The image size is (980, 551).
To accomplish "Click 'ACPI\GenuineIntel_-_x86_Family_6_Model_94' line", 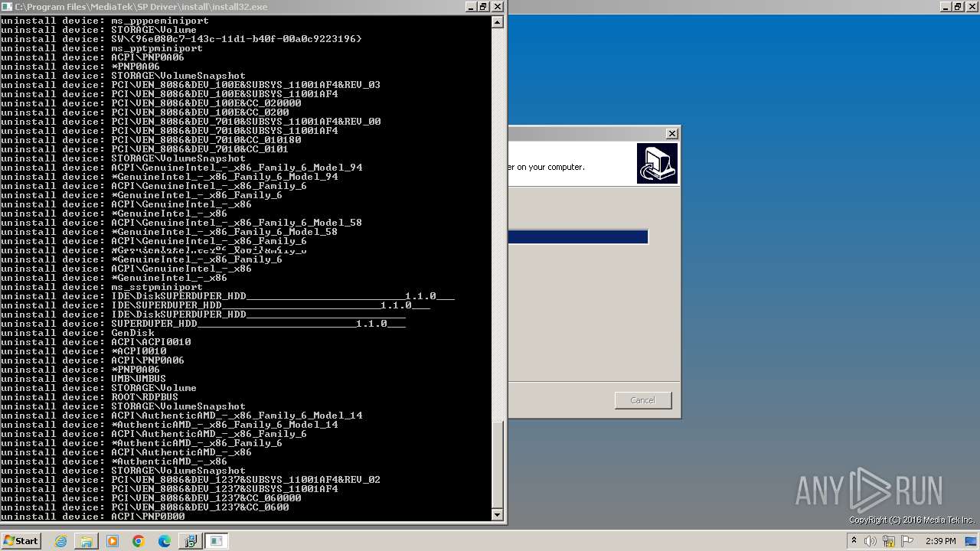I will 181,168.
